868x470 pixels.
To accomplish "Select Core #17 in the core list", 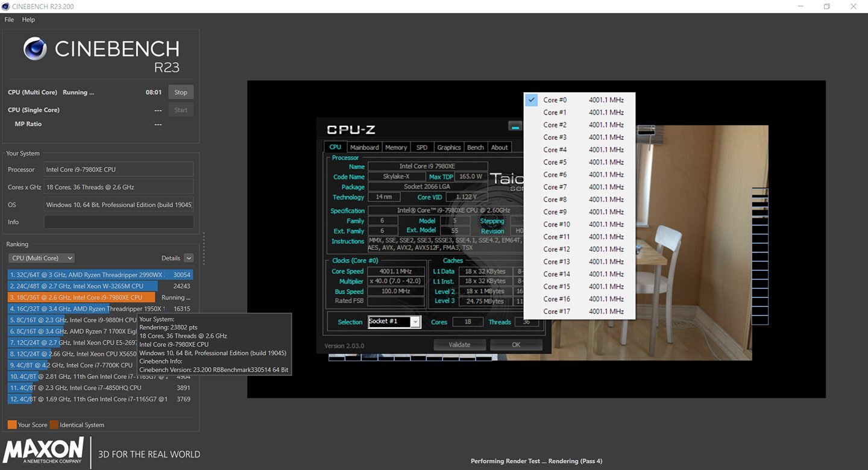I will (x=579, y=312).
